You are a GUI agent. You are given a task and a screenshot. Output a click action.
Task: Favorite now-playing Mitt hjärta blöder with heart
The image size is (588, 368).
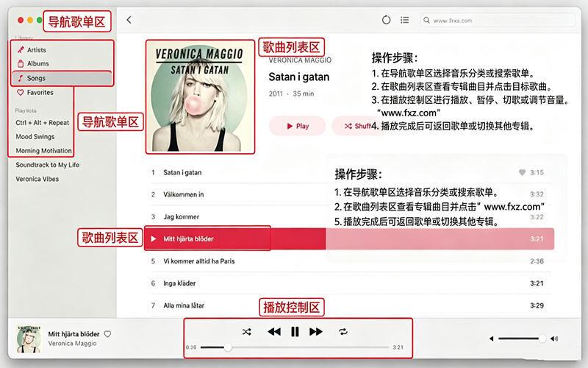107,334
